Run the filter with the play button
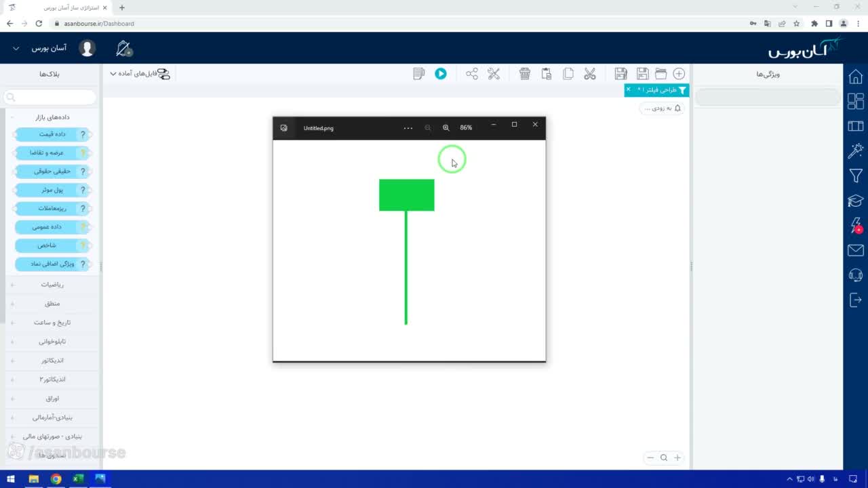Image resolution: width=868 pixels, height=488 pixels. (x=441, y=74)
